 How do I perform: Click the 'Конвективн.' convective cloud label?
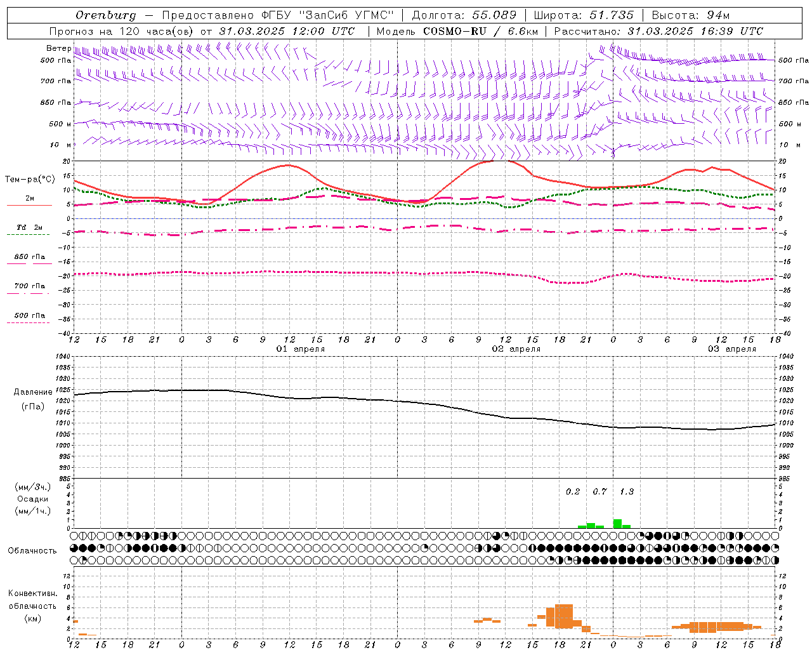[x=32, y=594]
